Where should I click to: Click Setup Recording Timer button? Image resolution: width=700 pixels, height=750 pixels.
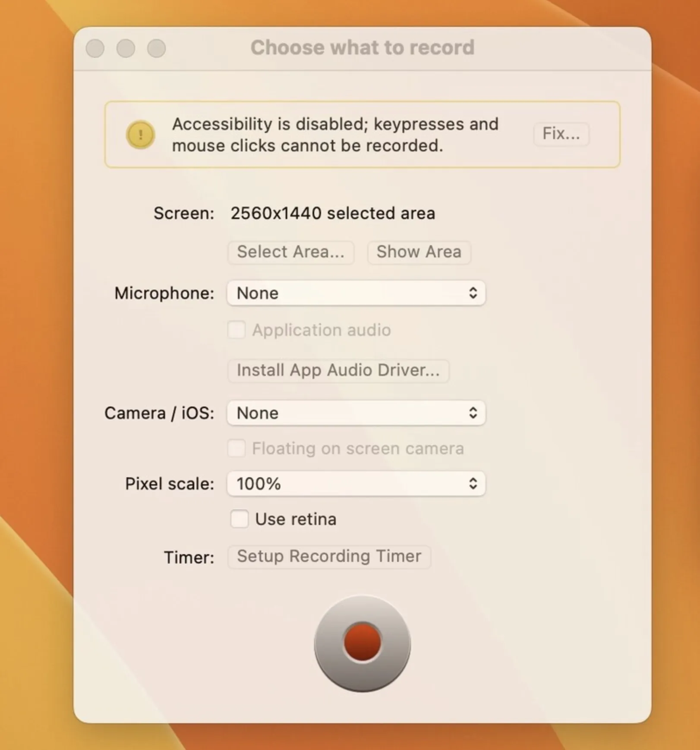(x=329, y=557)
